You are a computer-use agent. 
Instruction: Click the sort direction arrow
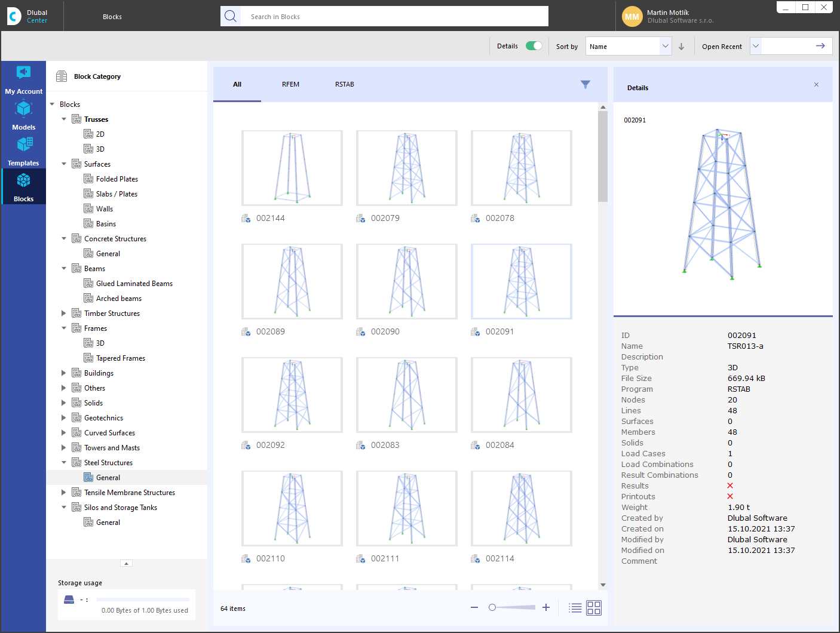pos(681,47)
